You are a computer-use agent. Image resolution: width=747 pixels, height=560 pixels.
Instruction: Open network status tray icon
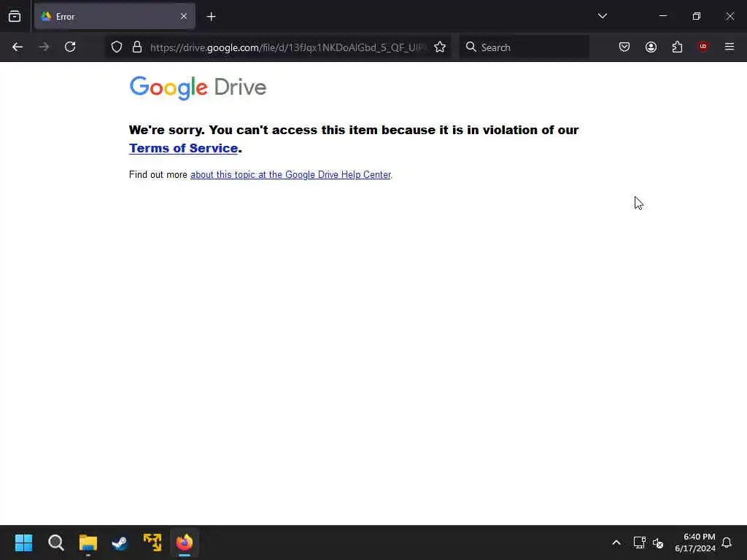pyautogui.click(x=639, y=542)
